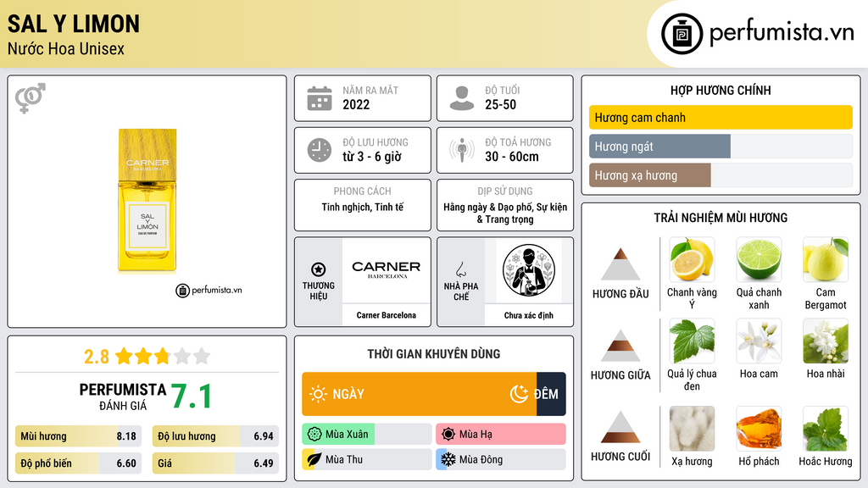The width and height of the screenshot is (868, 488).
Task: Click the 2.8 star rating stars
Action: pos(163,357)
